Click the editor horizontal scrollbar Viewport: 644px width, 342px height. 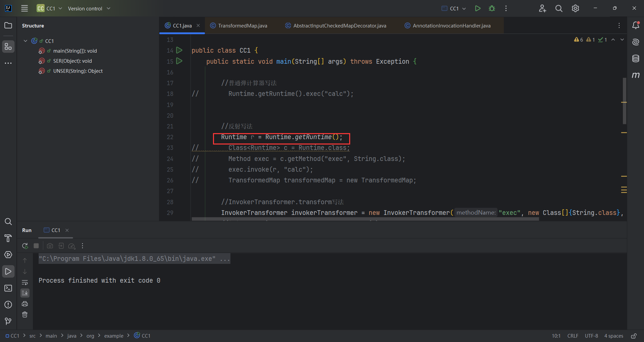click(x=365, y=219)
